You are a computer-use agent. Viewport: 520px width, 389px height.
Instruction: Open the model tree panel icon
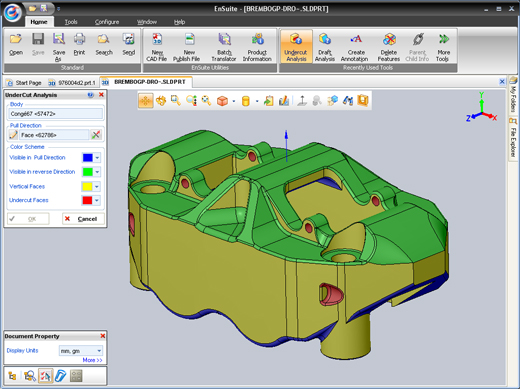pos(12,376)
